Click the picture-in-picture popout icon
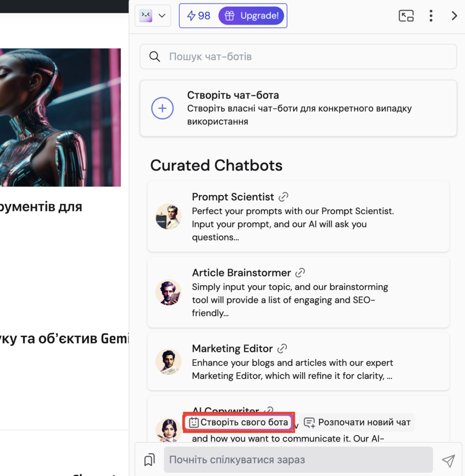Image resolution: width=465 pixels, height=476 pixels. click(406, 16)
